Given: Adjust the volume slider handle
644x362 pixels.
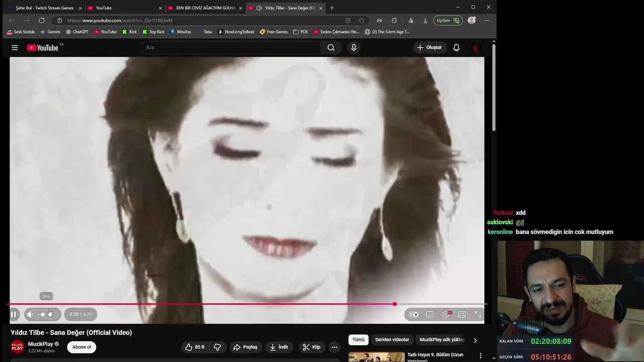Looking at the screenshot, I should pos(43,314).
